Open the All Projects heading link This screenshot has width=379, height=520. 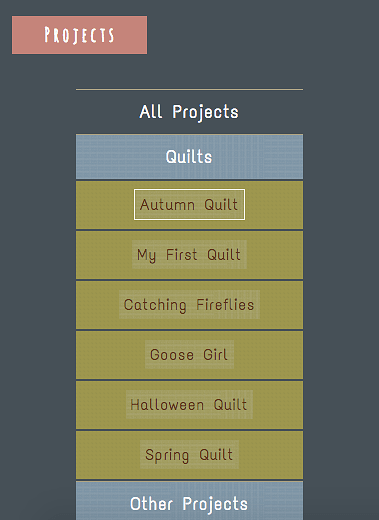coord(189,112)
